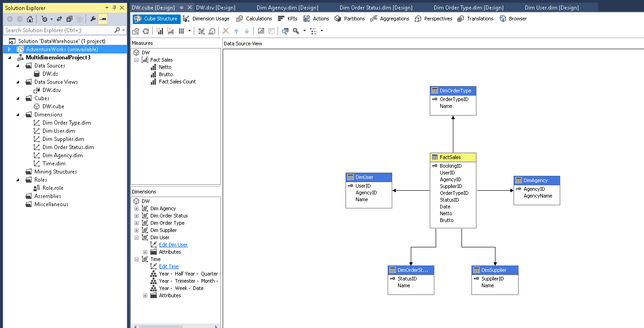The width and height of the screenshot is (644, 328).
Task: Open the search options dropdown arrow
Action: 124,30
